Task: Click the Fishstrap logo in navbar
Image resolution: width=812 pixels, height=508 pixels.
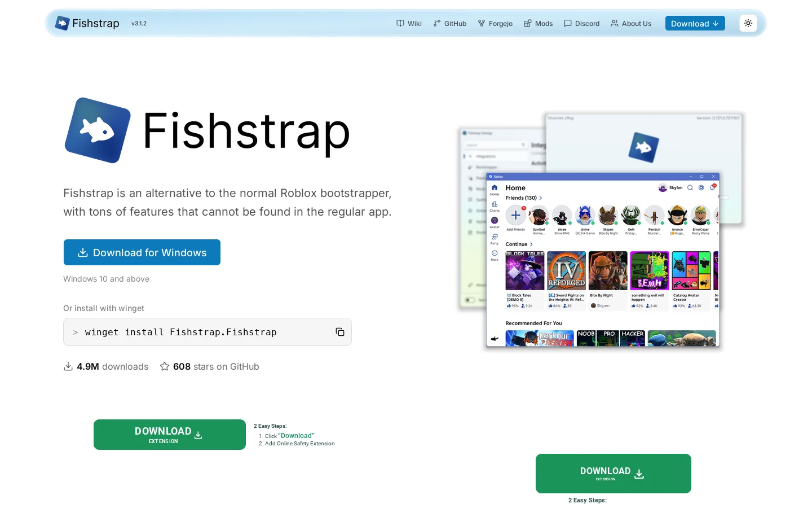Action: tap(62, 23)
